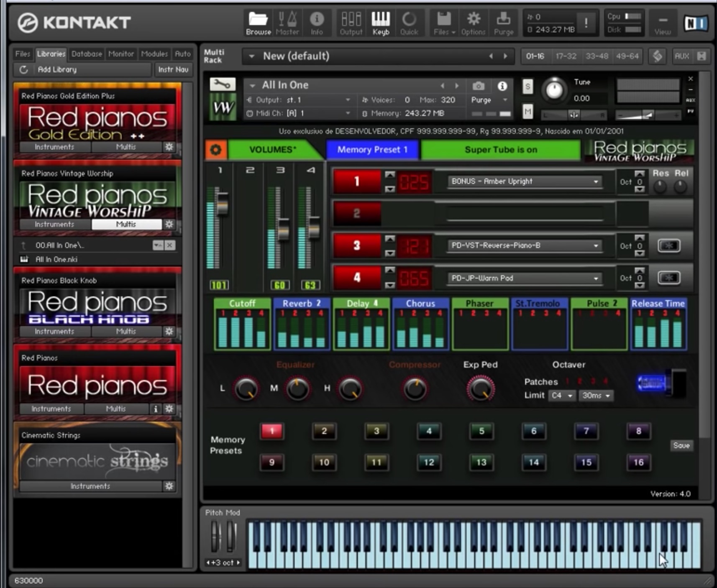Viewport: 717px width, 588px height.
Task: Toggle patch 4 red on button
Action: click(357, 278)
